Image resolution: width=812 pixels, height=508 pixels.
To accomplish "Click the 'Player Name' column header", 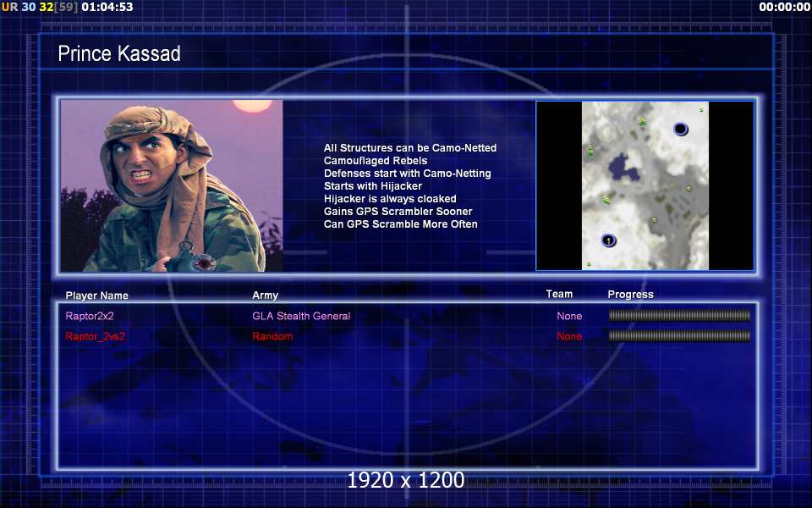I will [96, 295].
